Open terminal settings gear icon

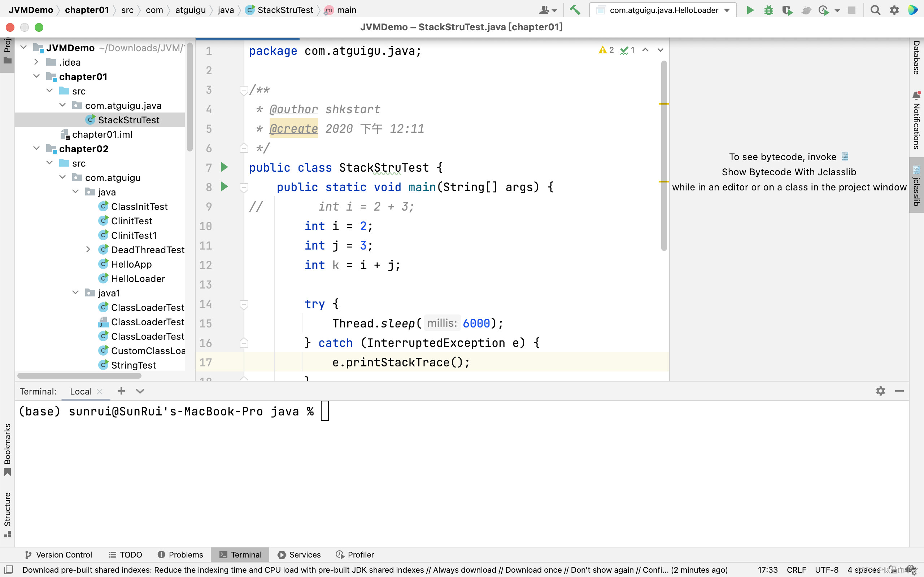point(880,391)
